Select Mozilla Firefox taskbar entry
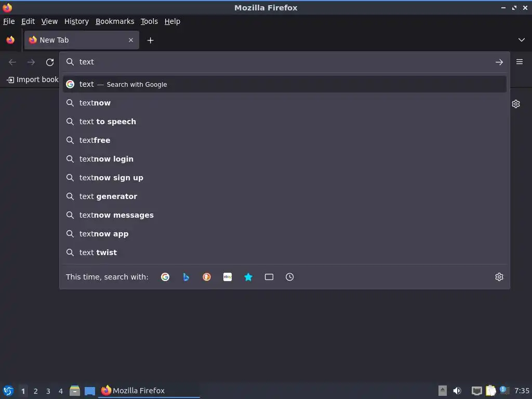The height and width of the screenshot is (399, 532). point(149,391)
